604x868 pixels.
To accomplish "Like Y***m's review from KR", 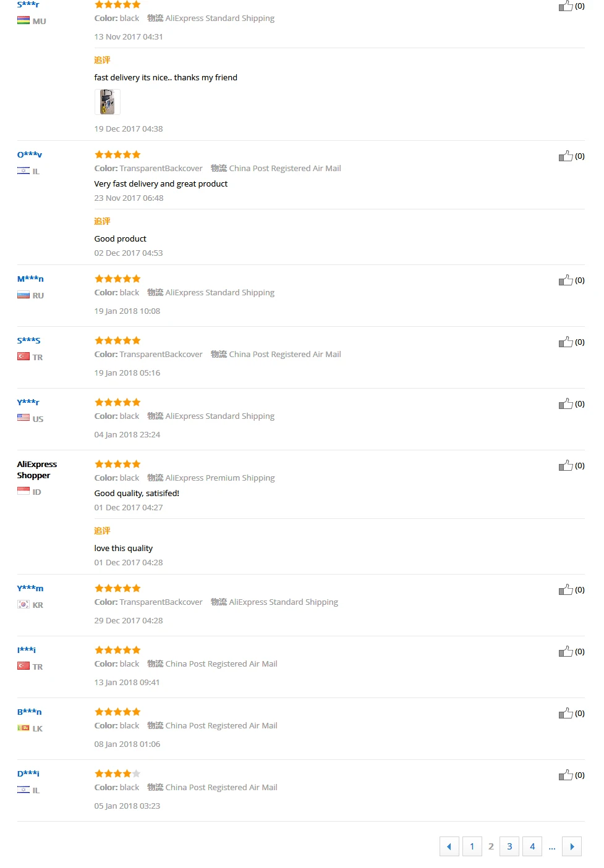I will (x=566, y=590).
